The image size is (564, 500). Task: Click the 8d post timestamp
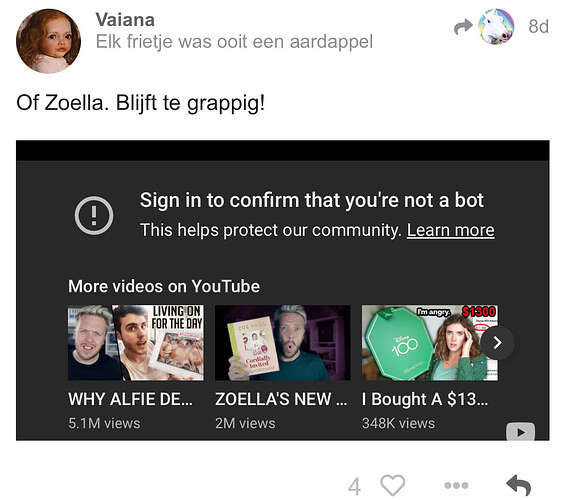tap(538, 27)
